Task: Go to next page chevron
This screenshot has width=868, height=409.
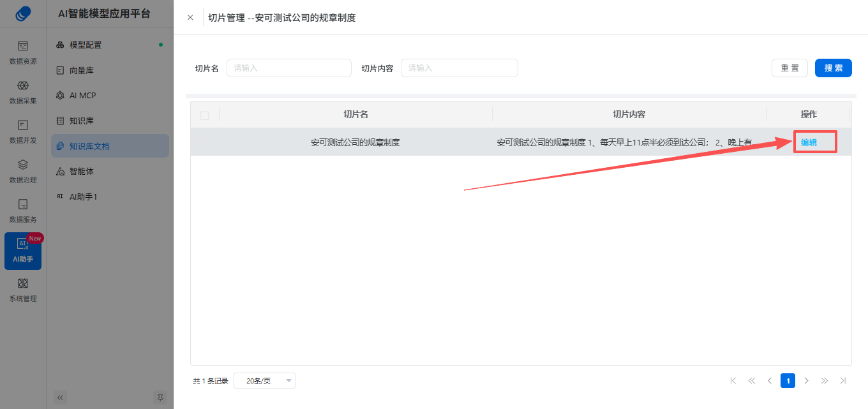Action: [807, 381]
